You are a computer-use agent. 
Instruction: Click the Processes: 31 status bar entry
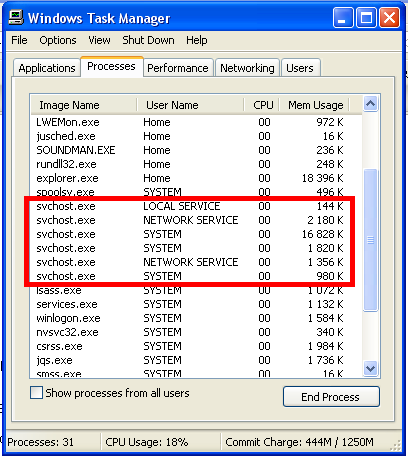coord(40,442)
